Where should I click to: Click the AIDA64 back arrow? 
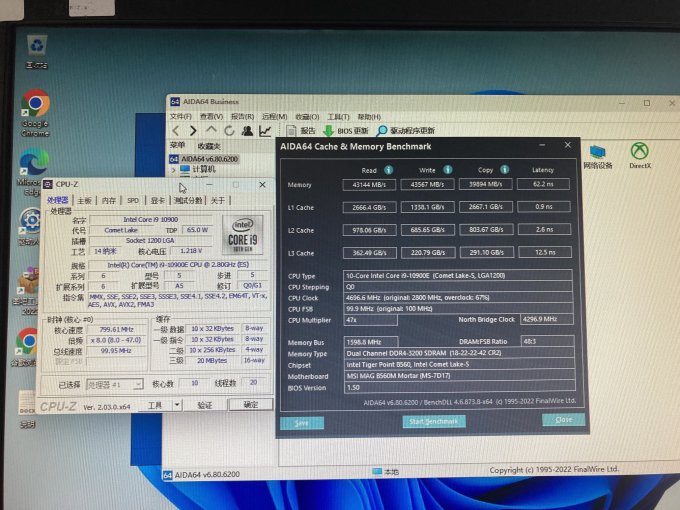click(x=176, y=131)
